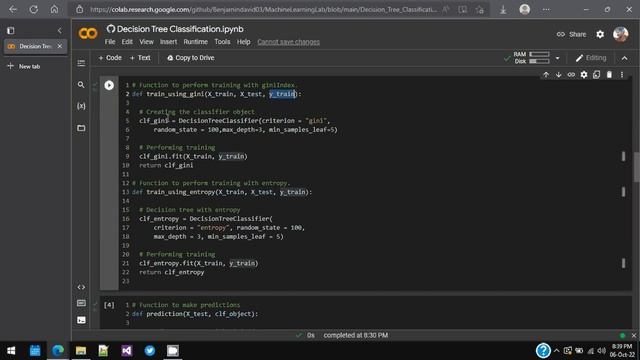This screenshot has width=640, height=360.
Task: Open the find and replace search icon
Action: [81, 84]
